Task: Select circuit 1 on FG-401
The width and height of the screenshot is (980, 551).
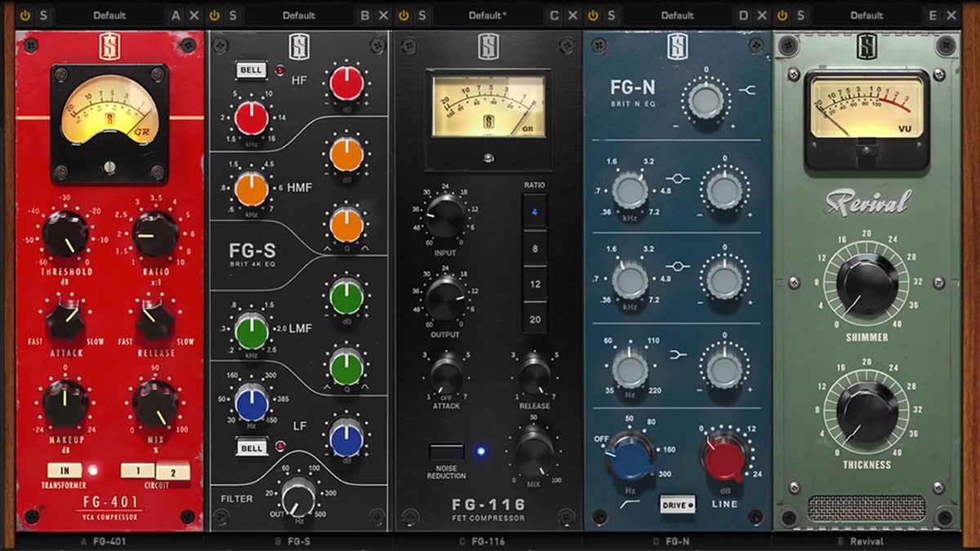Action: [x=137, y=470]
